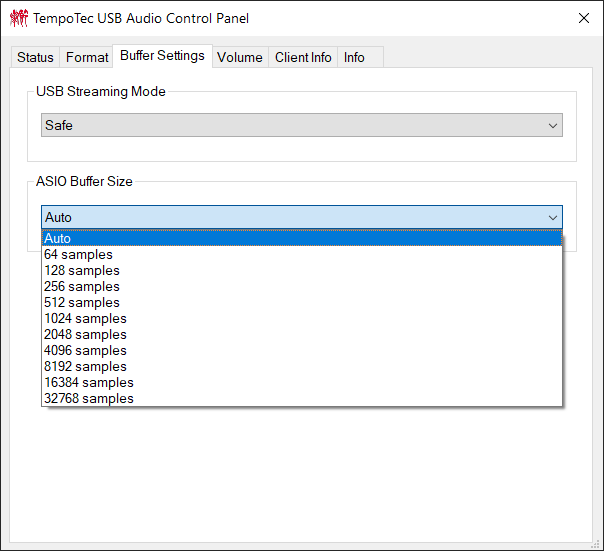The height and width of the screenshot is (551, 604).
Task: Collapse the ASIO Buffer Size dropdown
Action: [552, 217]
